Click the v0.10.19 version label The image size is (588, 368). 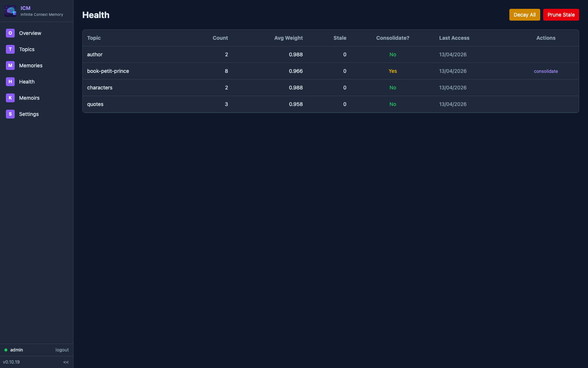[x=11, y=362]
